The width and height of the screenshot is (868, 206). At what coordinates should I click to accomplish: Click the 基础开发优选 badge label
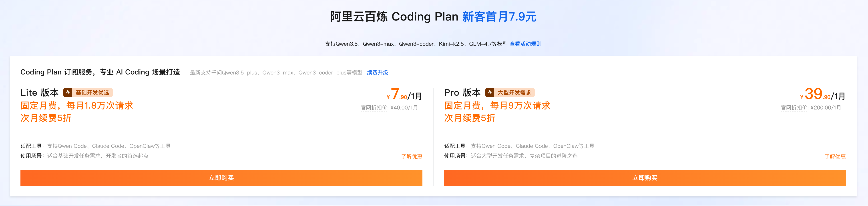point(92,93)
